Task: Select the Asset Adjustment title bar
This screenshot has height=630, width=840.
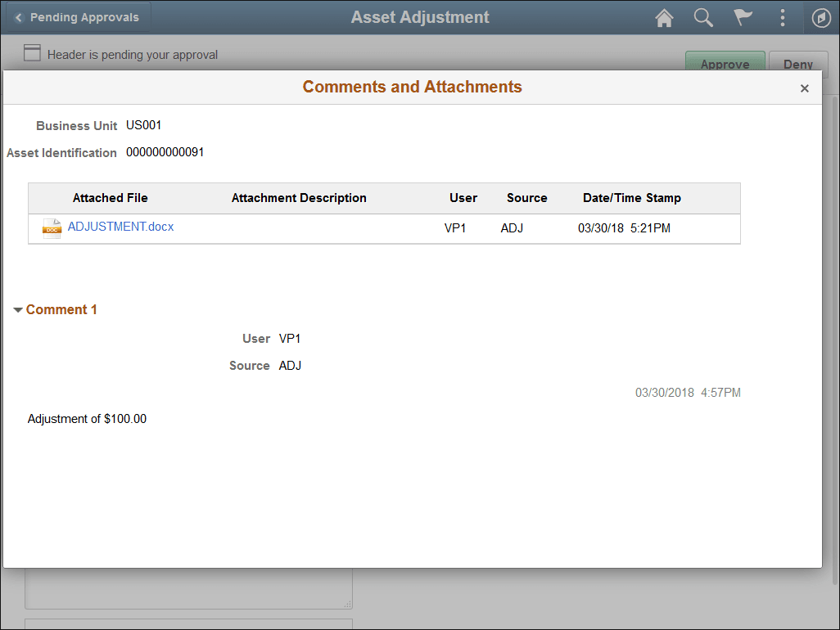Action: point(419,16)
